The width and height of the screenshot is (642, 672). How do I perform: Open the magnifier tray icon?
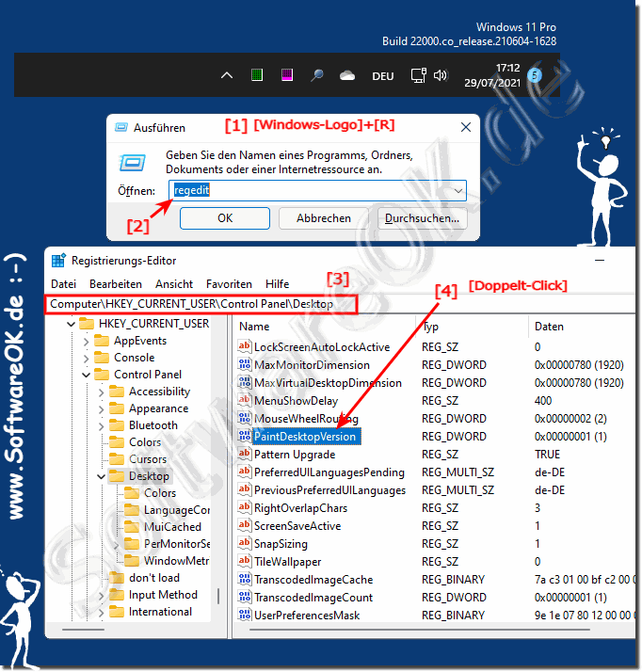[316, 75]
